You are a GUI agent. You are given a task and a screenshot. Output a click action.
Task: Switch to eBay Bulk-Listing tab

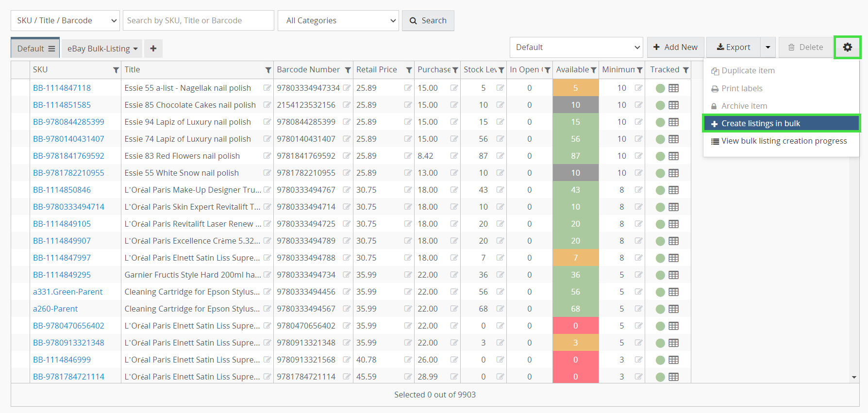point(102,49)
